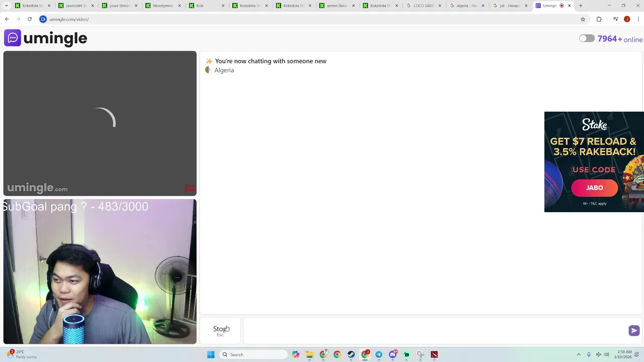Click your own webcam preview
The height and width of the screenshot is (362, 644).
point(100,271)
